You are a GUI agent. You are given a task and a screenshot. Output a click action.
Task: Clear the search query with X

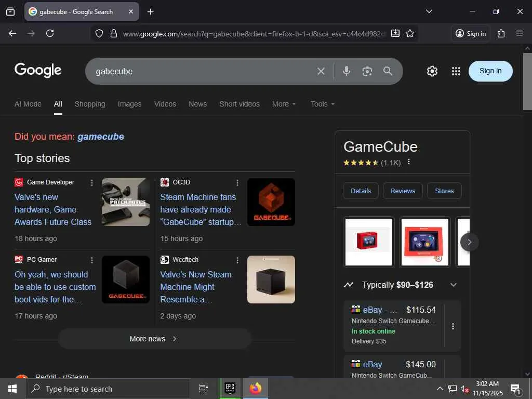321,71
